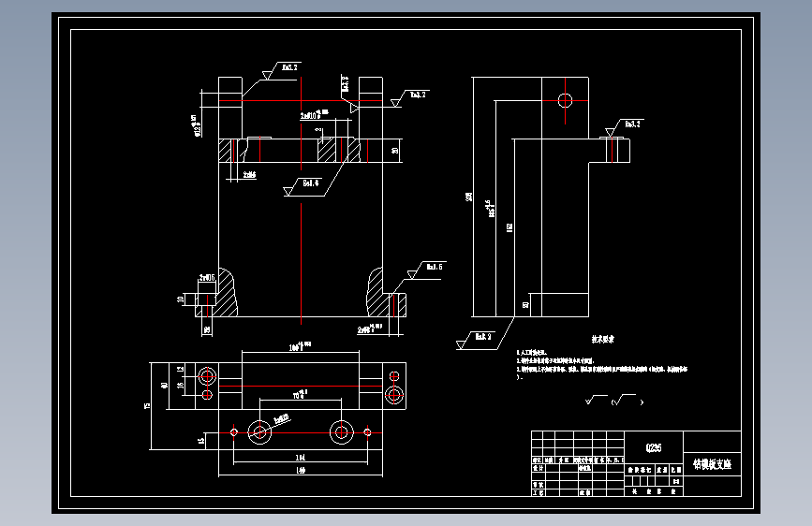Select the surface finish symbol in parentheses
Screen dimensions: 812x526
coord(627,401)
